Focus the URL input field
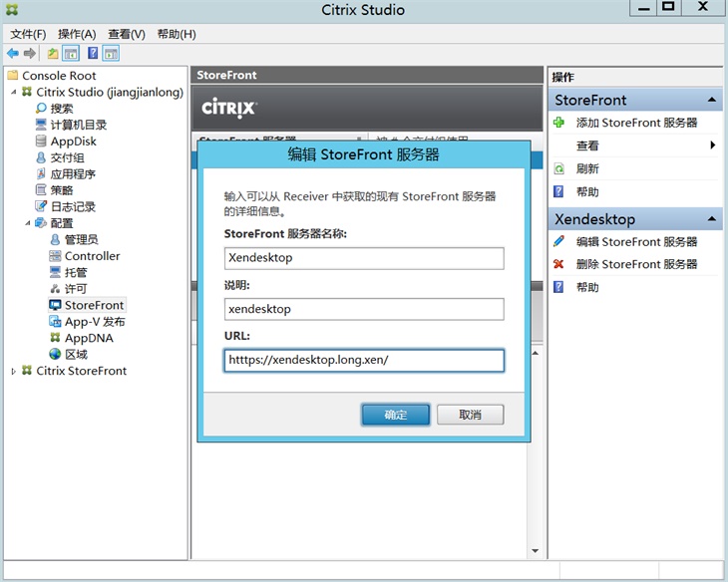Viewport: 728px width, 582px height. click(x=364, y=361)
